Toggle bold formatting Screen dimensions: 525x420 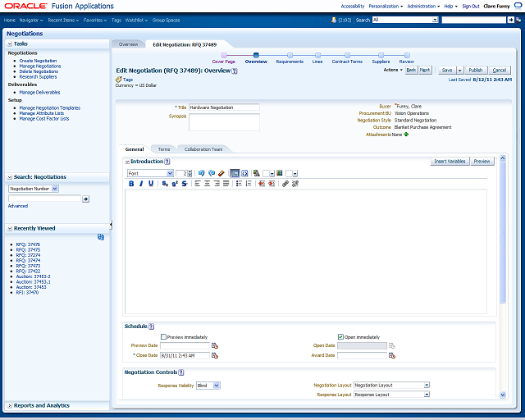point(131,184)
